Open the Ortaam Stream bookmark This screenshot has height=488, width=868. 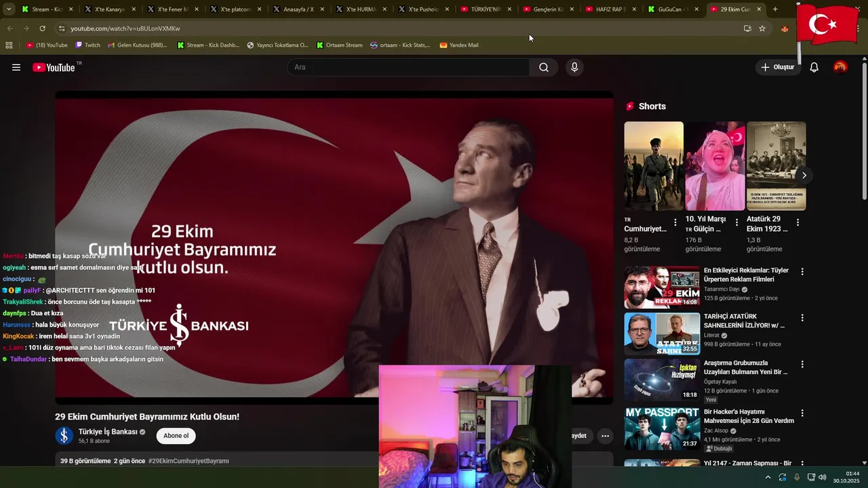[x=339, y=45]
